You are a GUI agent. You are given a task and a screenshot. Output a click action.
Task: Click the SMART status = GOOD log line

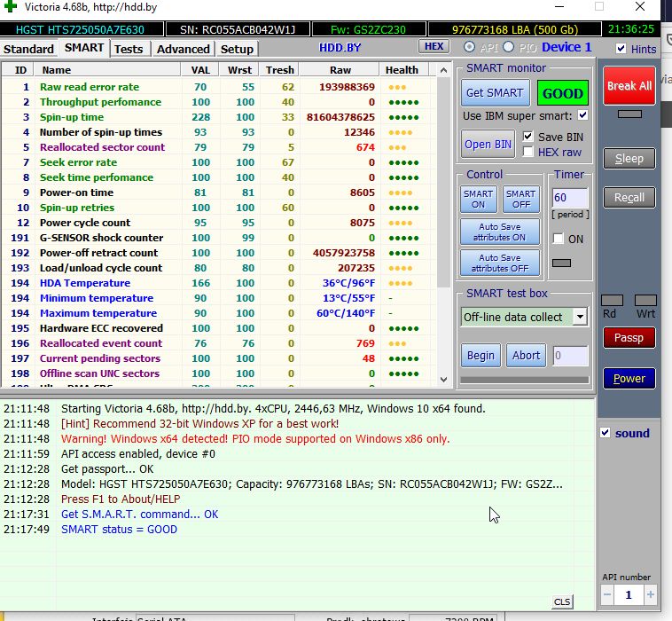119,530
